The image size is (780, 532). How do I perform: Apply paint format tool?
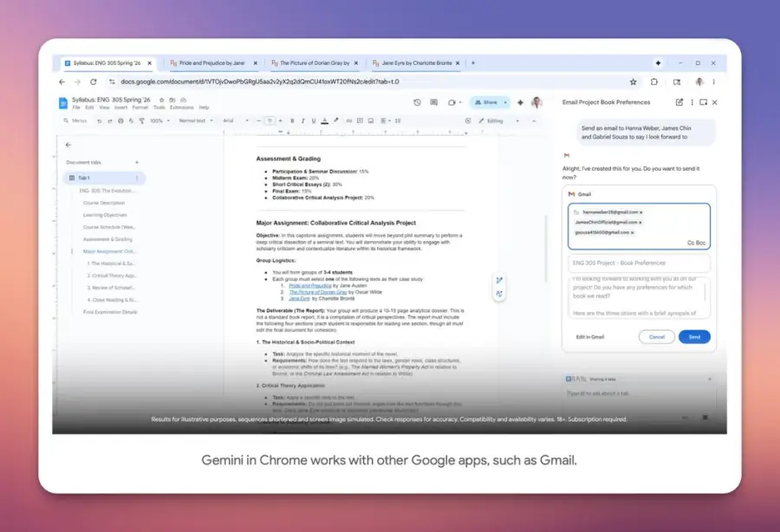tap(142, 120)
